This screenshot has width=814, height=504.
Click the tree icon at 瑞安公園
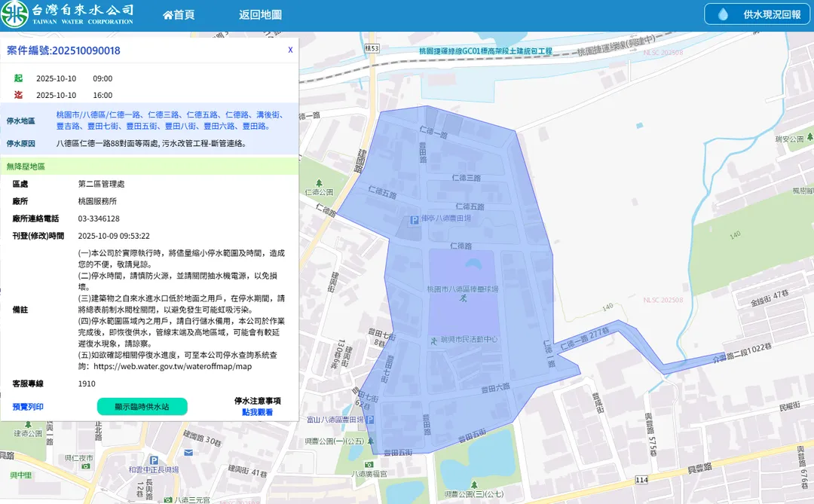click(x=809, y=136)
